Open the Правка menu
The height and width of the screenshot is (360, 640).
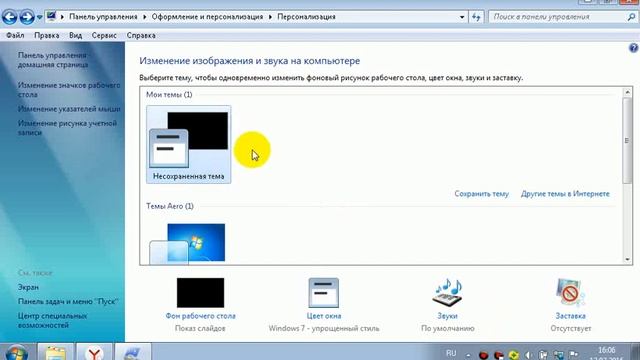click(47, 36)
